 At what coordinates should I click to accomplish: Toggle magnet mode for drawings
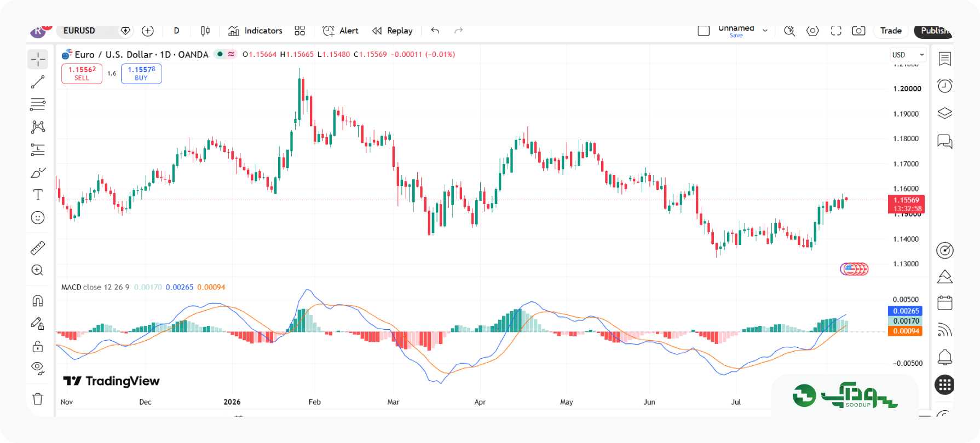[x=38, y=301]
